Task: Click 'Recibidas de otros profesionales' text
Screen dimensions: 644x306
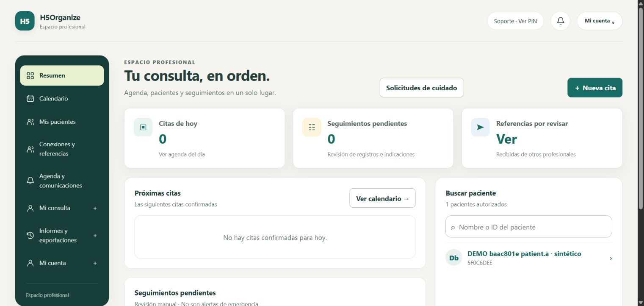Action: click(x=536, y=155)
